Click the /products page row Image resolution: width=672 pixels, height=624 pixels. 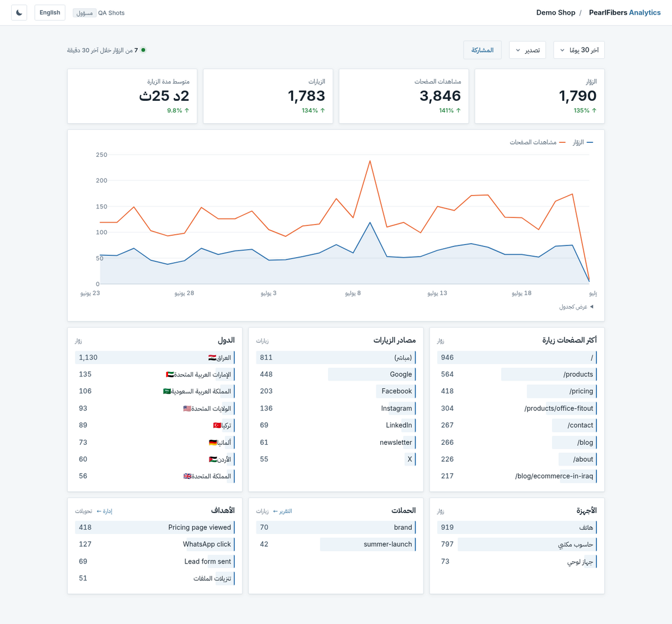click(x=517, y=374)
